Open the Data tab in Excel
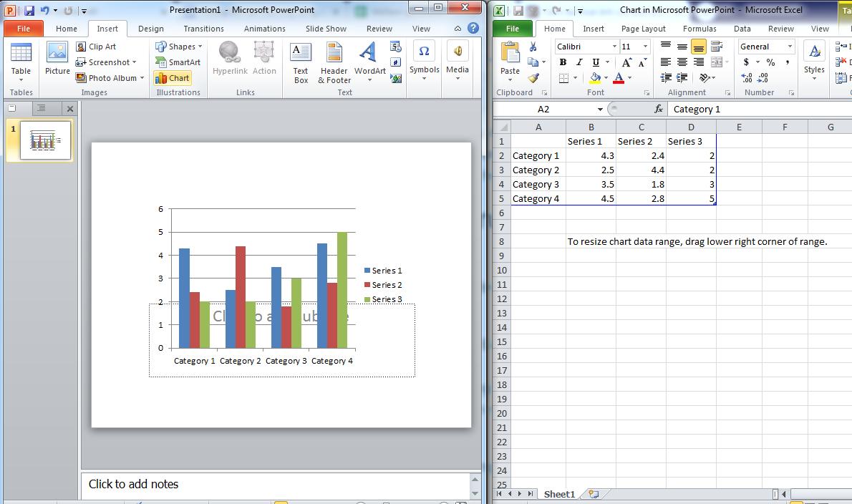 pos(742,29)
